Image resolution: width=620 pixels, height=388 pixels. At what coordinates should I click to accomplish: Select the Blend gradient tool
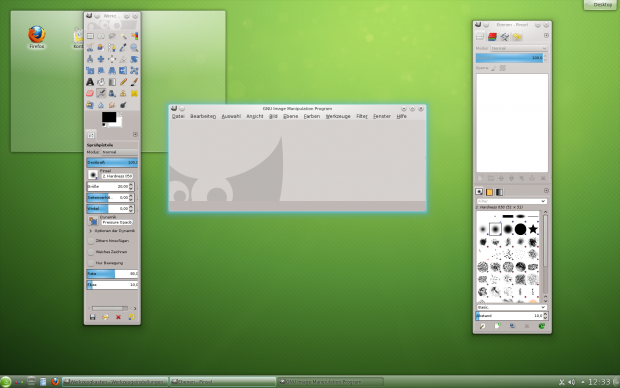[x=112, y=82]
